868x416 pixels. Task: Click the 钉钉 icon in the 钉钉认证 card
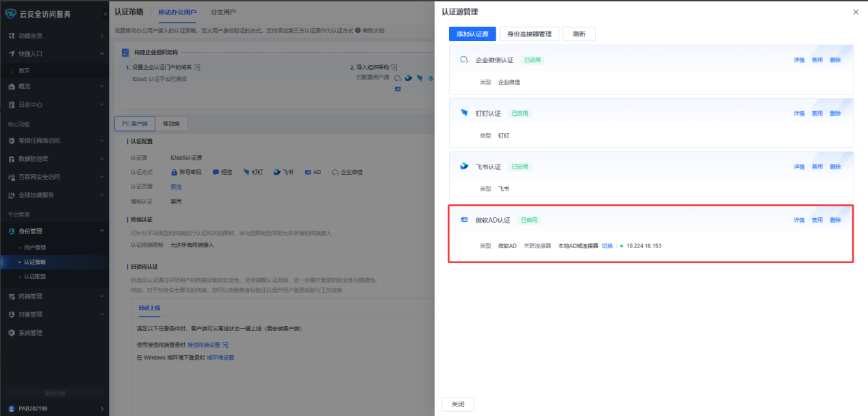(x=464, y=113)
